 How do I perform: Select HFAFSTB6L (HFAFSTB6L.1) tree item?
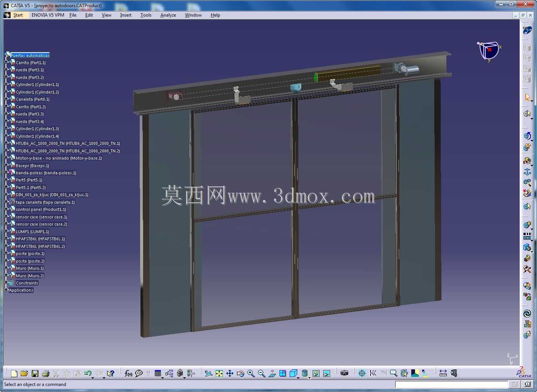coord(40,239)
